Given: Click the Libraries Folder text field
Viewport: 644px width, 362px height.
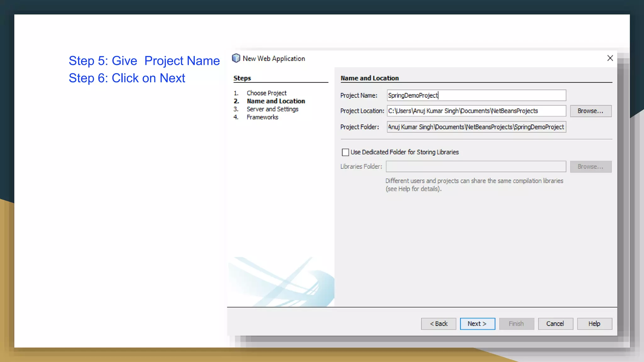Looking at the screenshot, I should (x=476, y=167).
